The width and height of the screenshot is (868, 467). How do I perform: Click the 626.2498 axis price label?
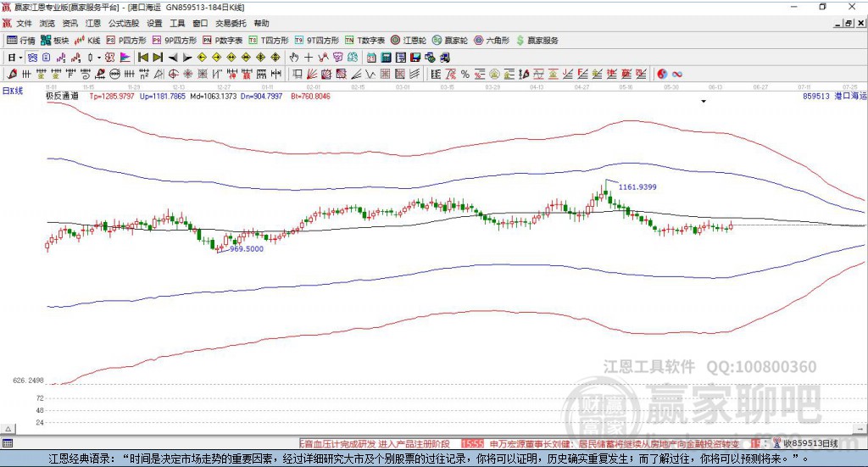pyautogui.click(x=28, y=381)
